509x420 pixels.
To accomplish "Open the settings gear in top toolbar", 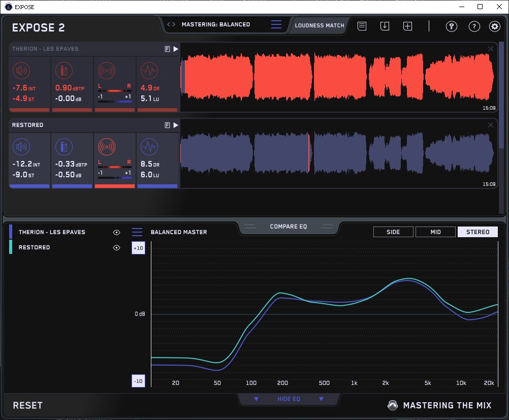I will (x=494, y=26).
